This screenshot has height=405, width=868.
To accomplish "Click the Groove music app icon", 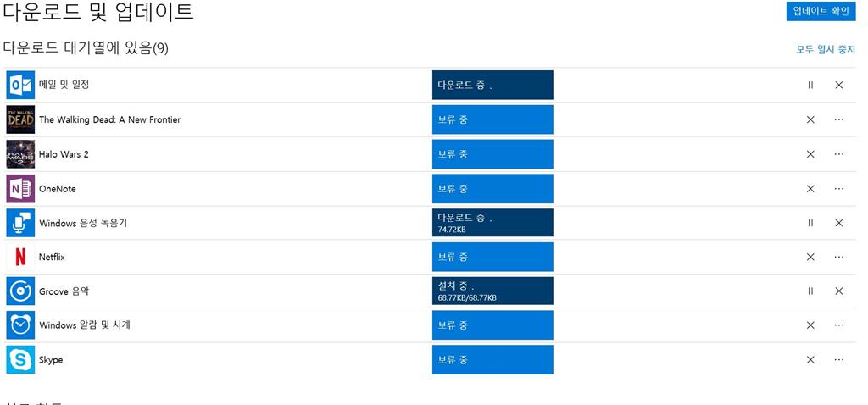I will pos(20,291).
